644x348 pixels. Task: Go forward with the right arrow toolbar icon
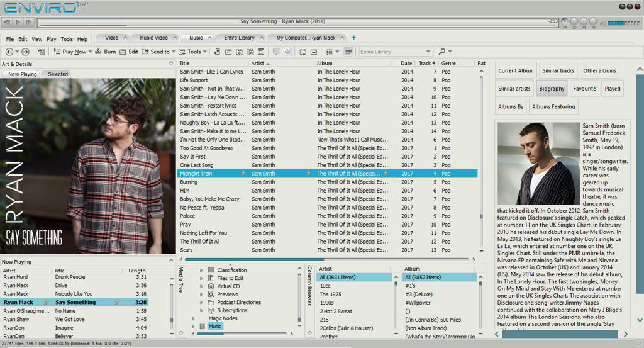point(25,52)
